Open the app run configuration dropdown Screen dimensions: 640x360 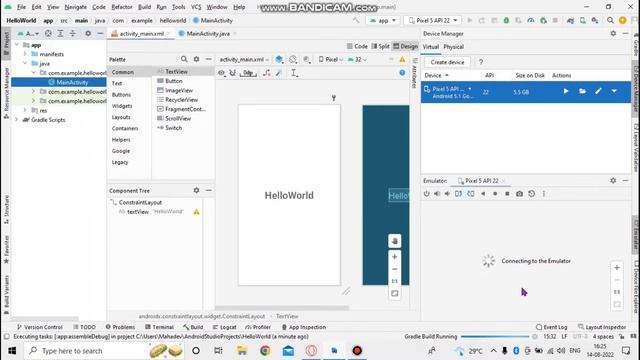(x=382, y=20)
